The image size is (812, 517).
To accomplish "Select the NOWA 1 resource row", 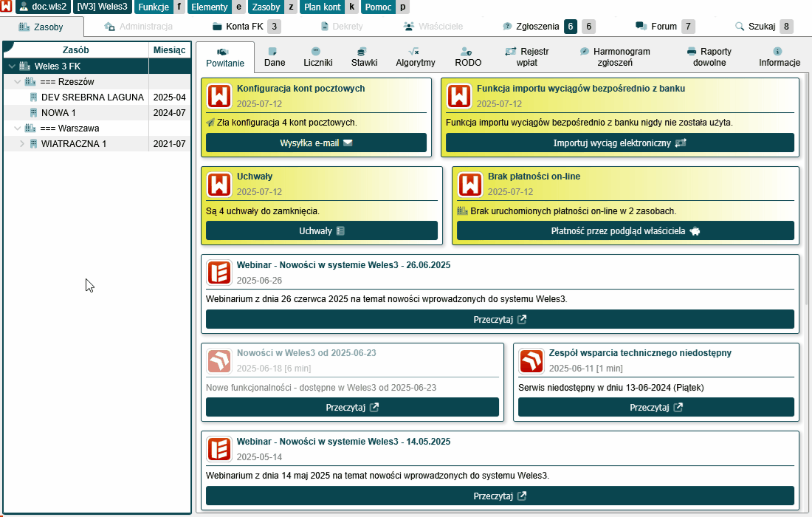I will point(97,113).
